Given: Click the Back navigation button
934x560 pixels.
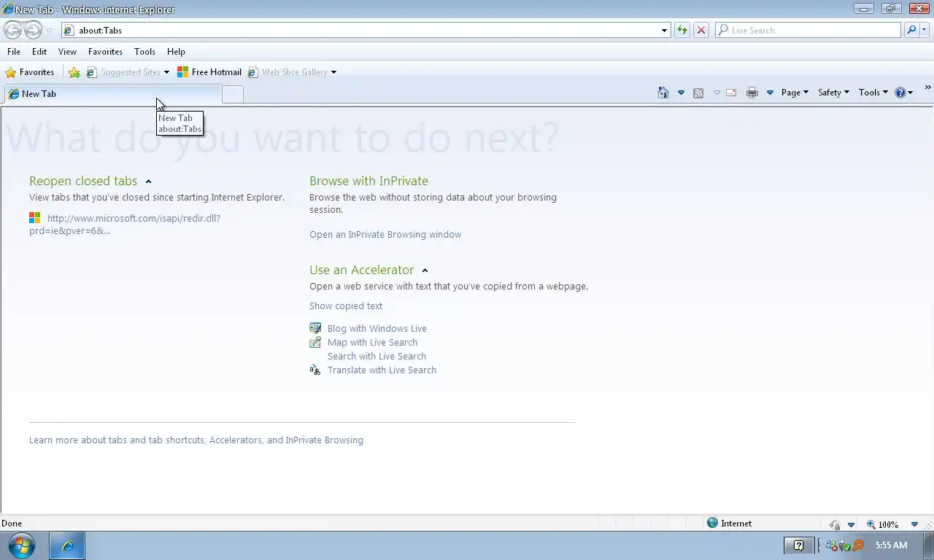Looking at the screenshot, I should point(12,30).
